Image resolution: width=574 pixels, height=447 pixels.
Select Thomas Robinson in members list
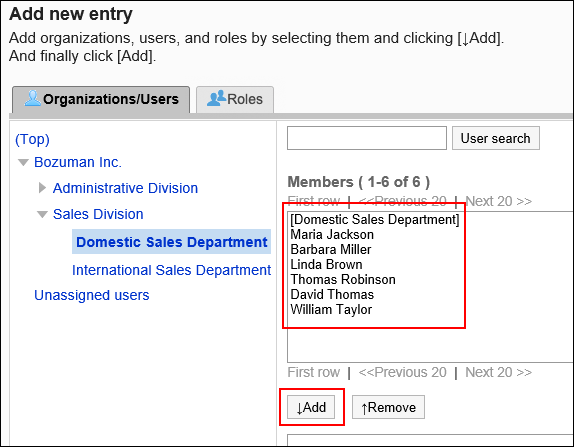343,279
